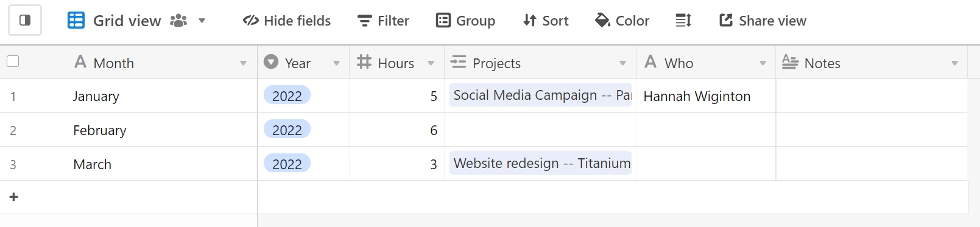Add a new row with plus icon
This screenshot has width=980, height=227.
pyautogui.click(x=14, y=197)
